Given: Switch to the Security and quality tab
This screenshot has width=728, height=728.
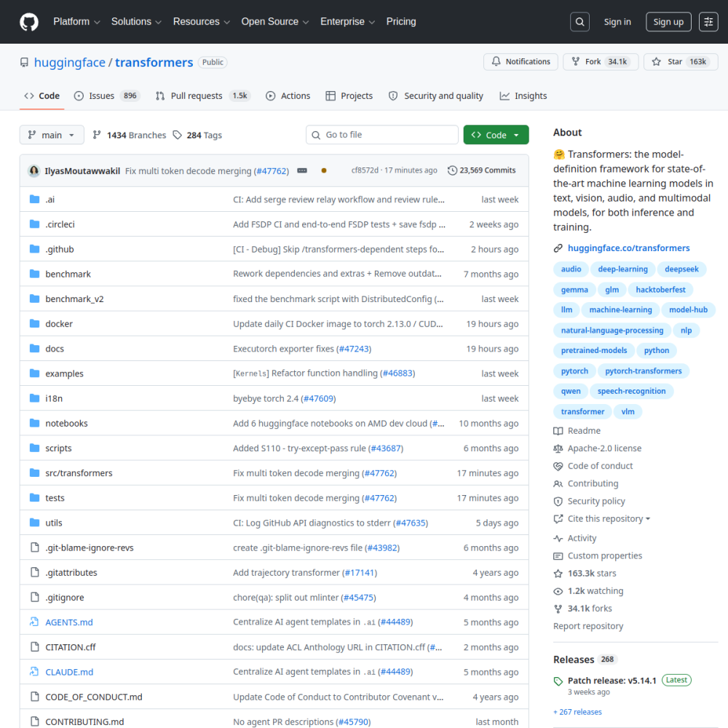Looking at the screenshot, I should pos(436,96).
